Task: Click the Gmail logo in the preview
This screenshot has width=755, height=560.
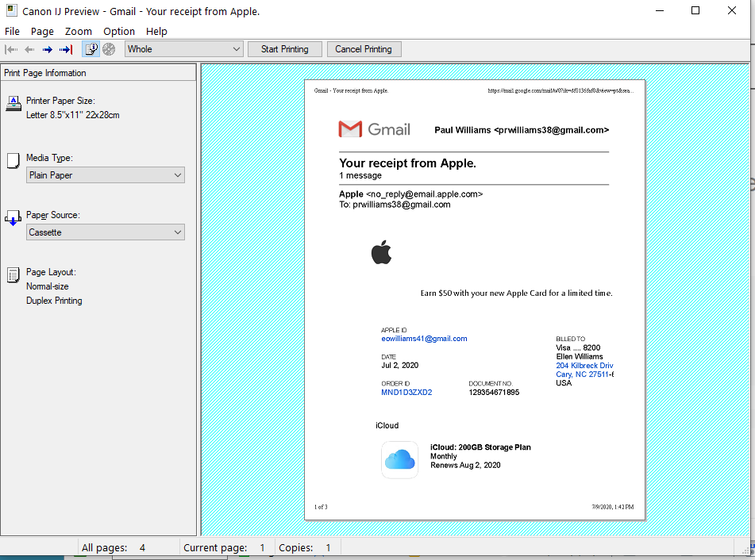Action: (374, 129)
